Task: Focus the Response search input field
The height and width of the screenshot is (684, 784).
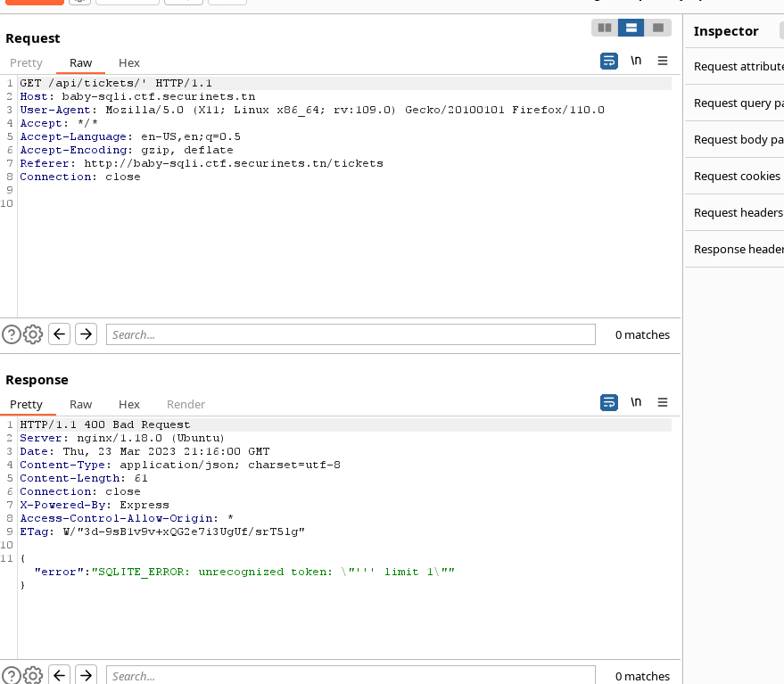Action: [351, 675]
